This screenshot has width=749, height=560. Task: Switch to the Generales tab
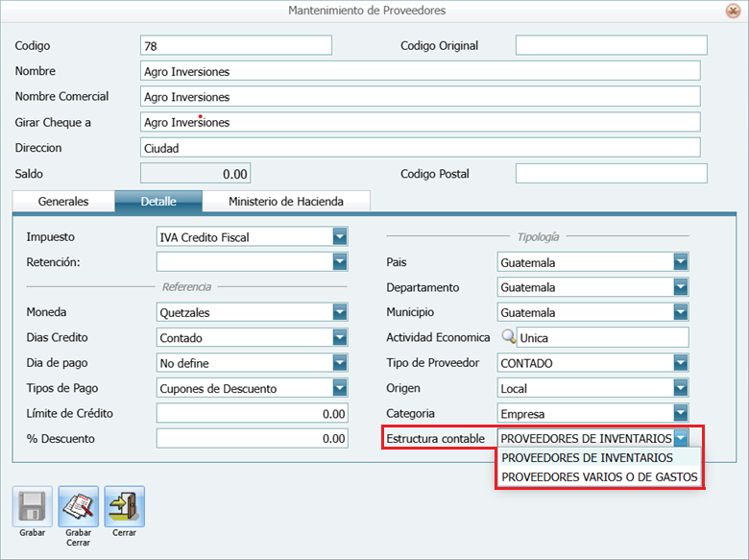click(63, 201)
